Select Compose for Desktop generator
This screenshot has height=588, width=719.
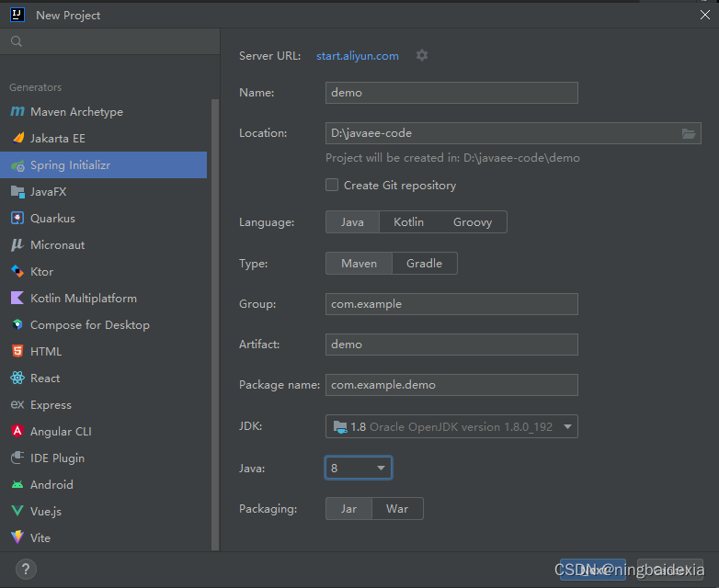click(103, 325)
